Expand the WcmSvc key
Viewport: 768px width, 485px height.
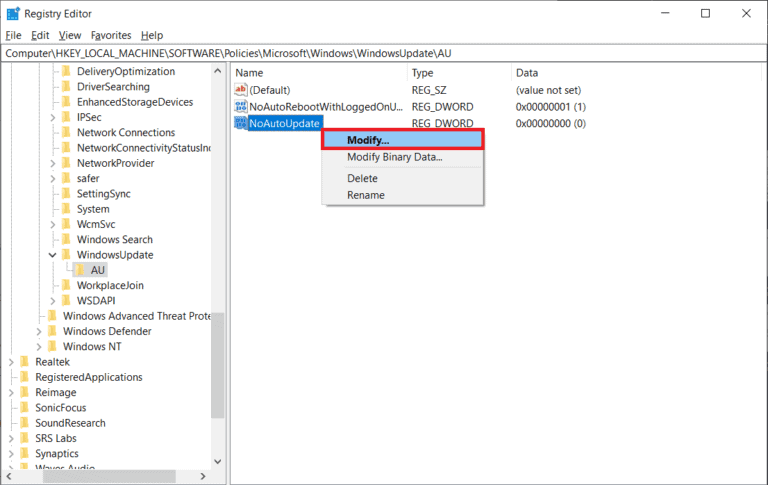pos(53,224)
